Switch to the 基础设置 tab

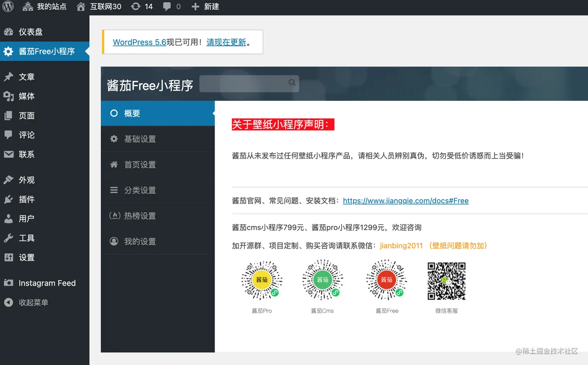point(157,139)
